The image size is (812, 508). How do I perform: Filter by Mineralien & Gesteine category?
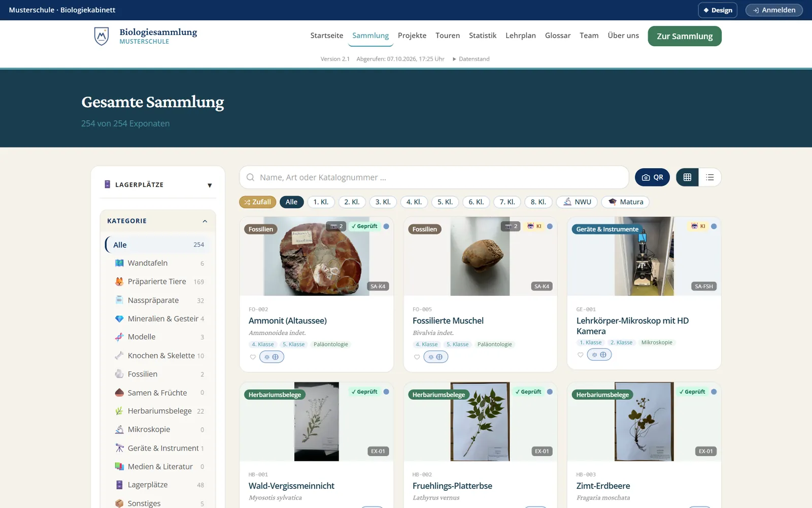pos(158,319)
